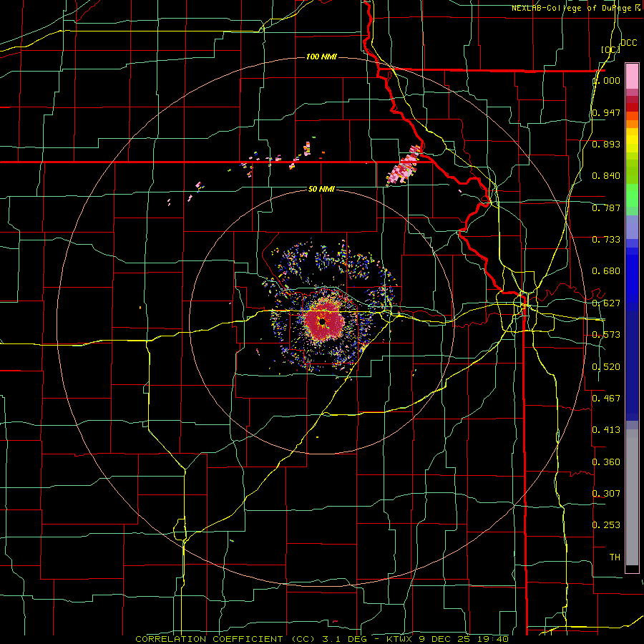644x644 pixels.
Task: Click the TH threshold label on the scale
Action: [615, 557]
